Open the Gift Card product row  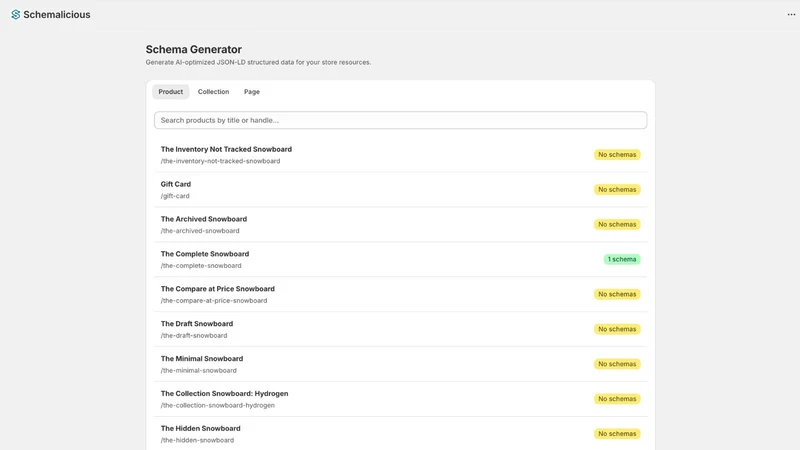[401, 190]
